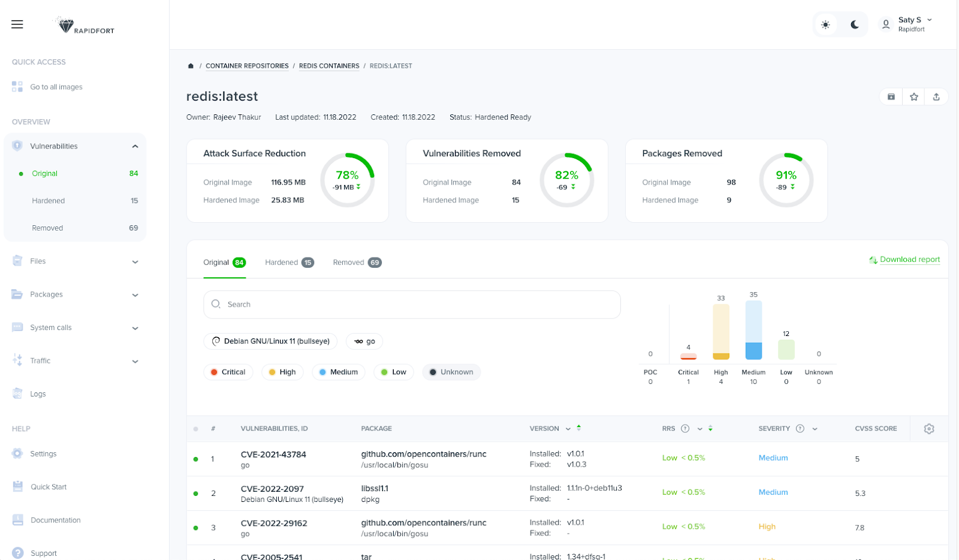Collapse the Vulnerabilities section
959x560 pixels.
135,146
